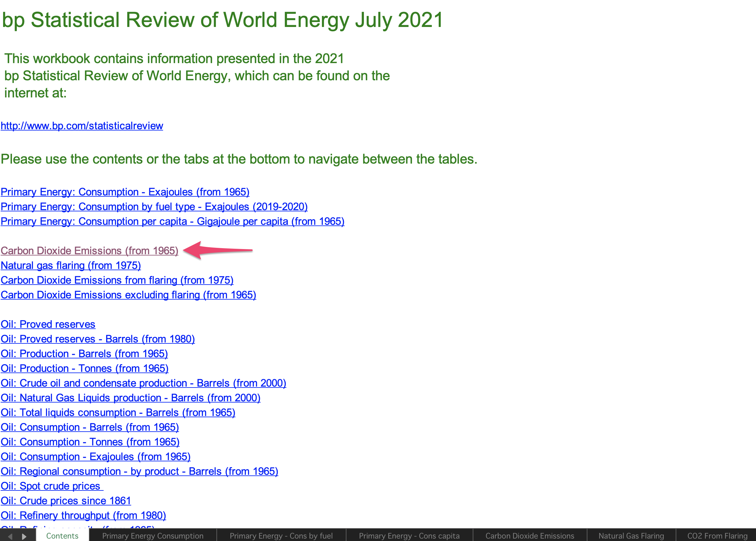The image size is (756, 541).
Task: Open Primary Energy Consumption Exajoules from 1965 link
Action: click(125, 192)
